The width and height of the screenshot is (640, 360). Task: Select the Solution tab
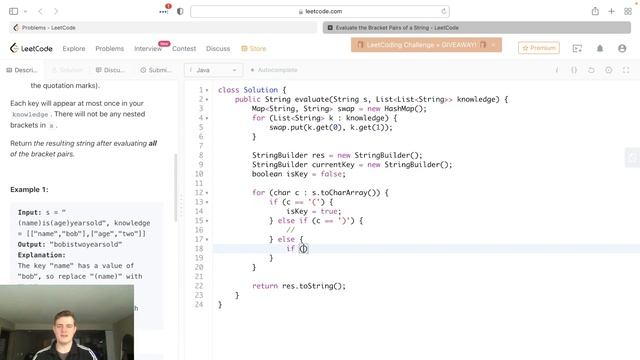click(x=67, y=70)
